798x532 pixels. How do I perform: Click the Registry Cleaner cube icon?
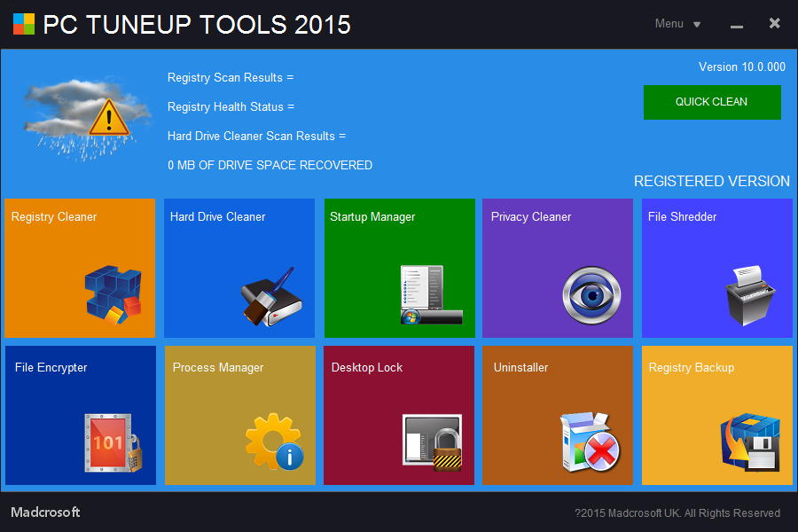pyautogui.click(x=113, y=294)
